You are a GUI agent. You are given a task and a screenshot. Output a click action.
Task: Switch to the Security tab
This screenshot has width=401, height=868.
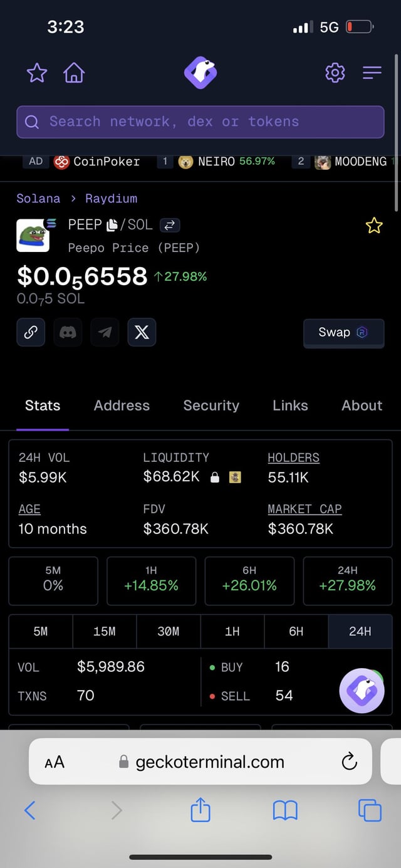tap(211, 405)
